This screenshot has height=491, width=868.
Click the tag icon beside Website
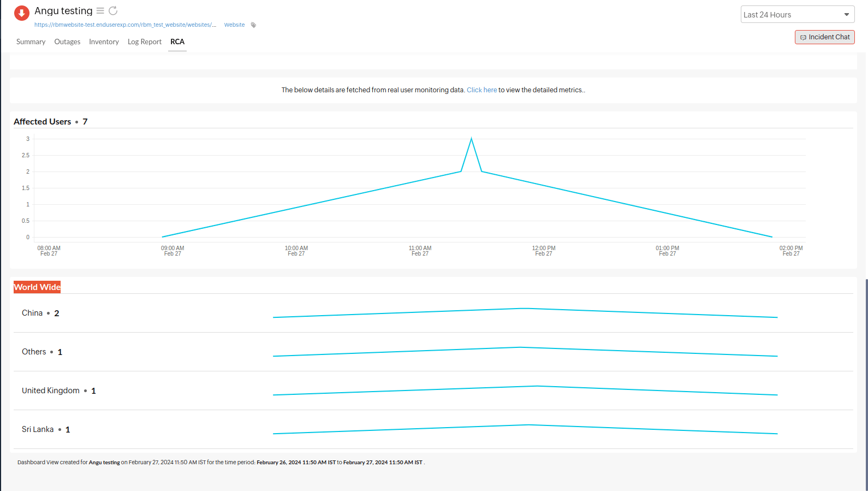pyautogui.click(x=253, y=25)
